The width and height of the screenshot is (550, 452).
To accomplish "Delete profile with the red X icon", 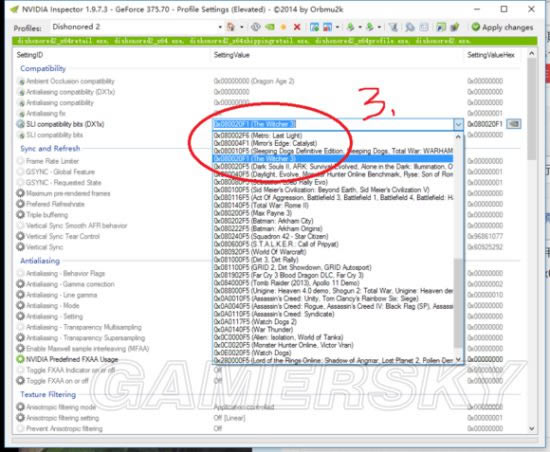I will 297,27.
